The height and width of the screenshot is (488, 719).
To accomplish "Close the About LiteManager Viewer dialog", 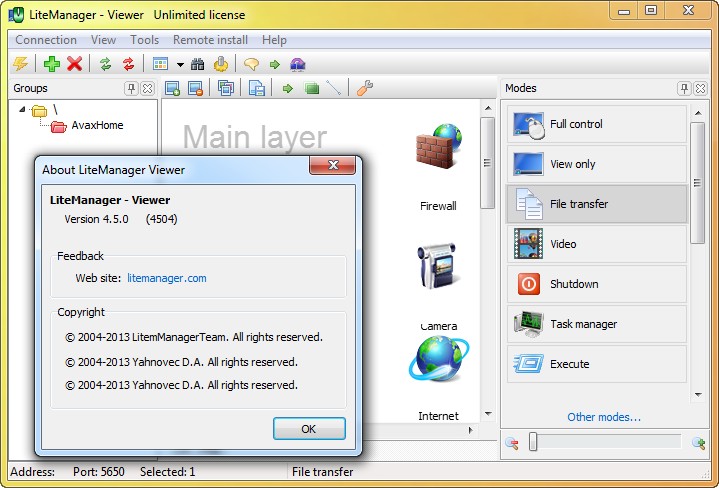I will pos(332,165).
